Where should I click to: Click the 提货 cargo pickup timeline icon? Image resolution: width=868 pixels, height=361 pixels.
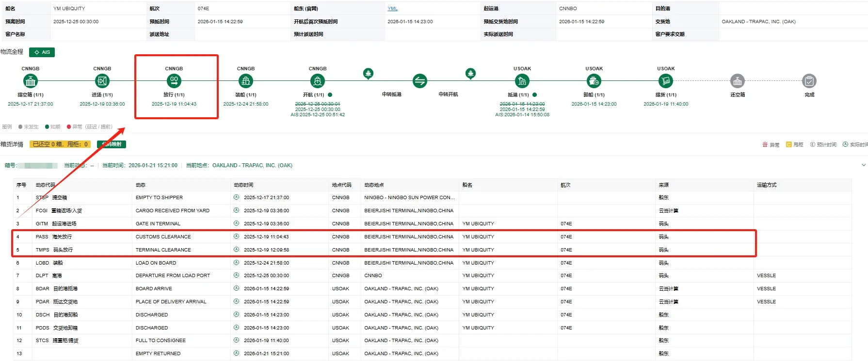666,81
